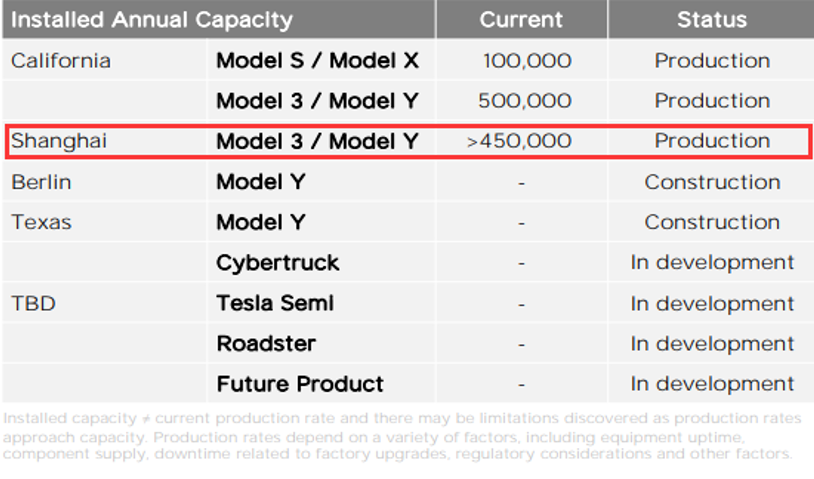This screenshot has height=479, width=814.
Task: Select the Status column header
Action: click(x=712, y=20)
